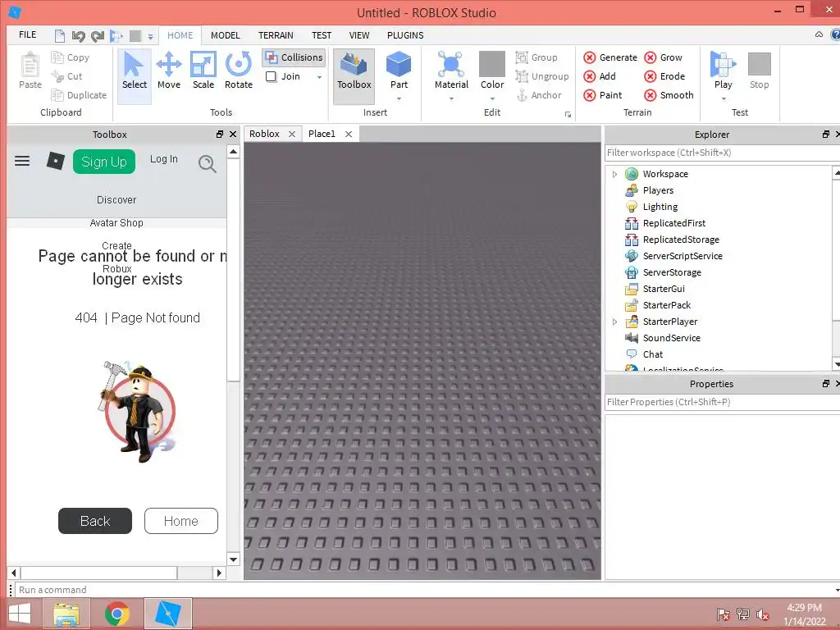The width and height of the screenshot is (840, 630).
Task: Switch to the VIEW ribbon tab
Action: pyautogui.click(x=359, y=35)
